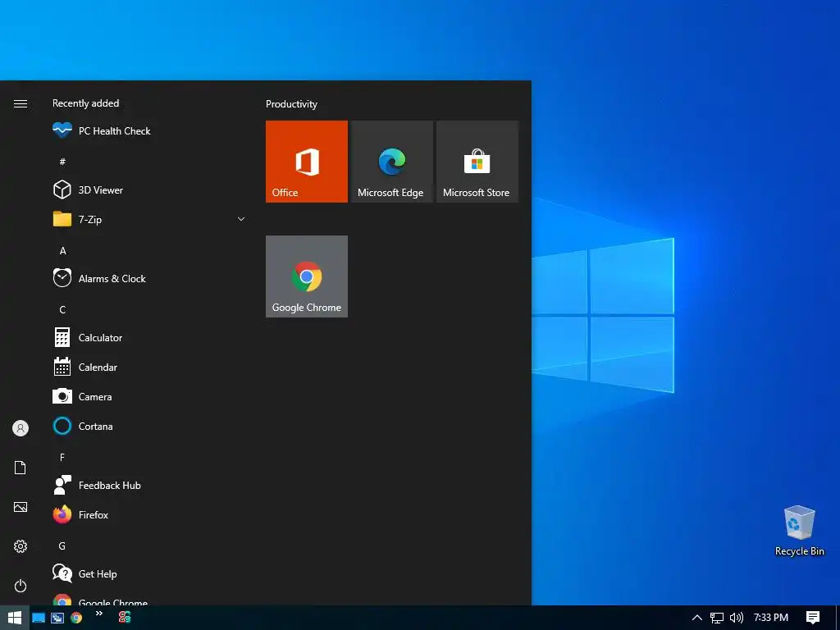Launch Calculator from the app list
This screenshot has height=630, width=840.
[x=148, y=337]
